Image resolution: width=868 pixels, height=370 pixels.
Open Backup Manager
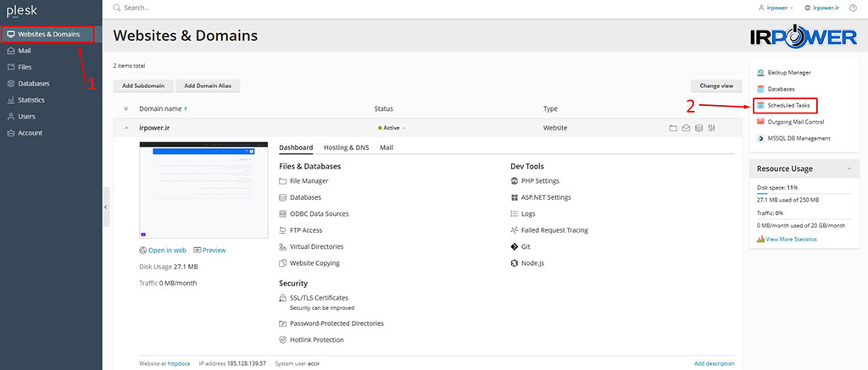pos(788,73)
